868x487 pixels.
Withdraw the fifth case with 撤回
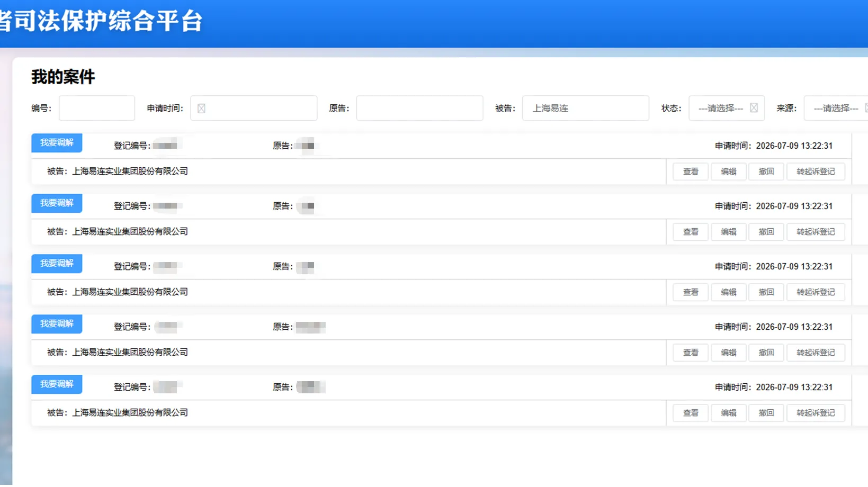point(766,413)
